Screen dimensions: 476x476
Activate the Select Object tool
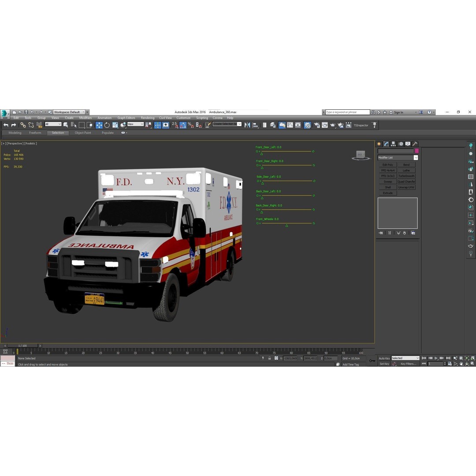(x=66, y=125)
